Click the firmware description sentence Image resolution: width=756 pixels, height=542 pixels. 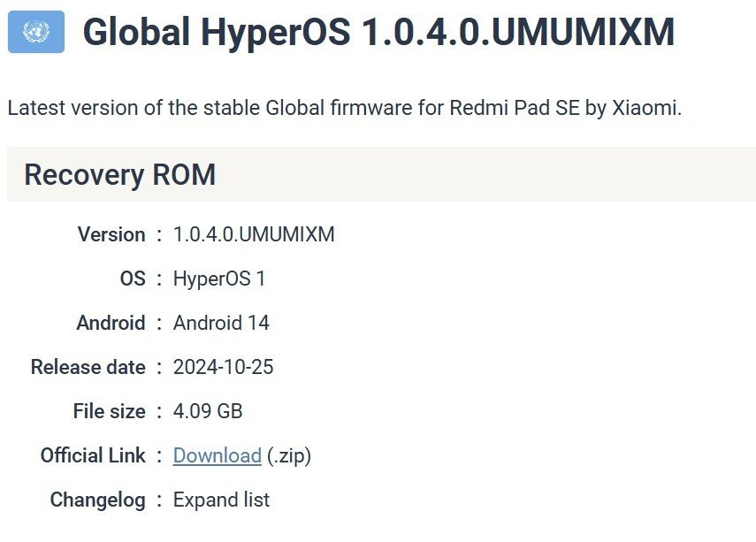(x=345, y=109)
